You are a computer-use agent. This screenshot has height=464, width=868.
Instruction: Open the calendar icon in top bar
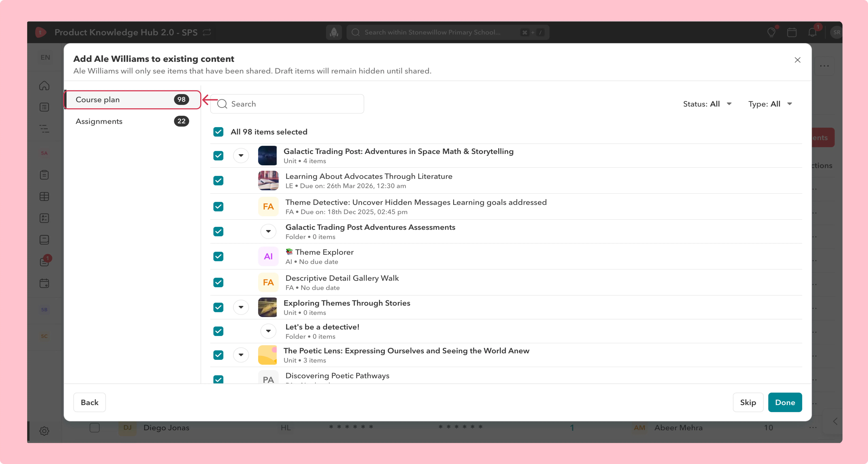point(792,32)
